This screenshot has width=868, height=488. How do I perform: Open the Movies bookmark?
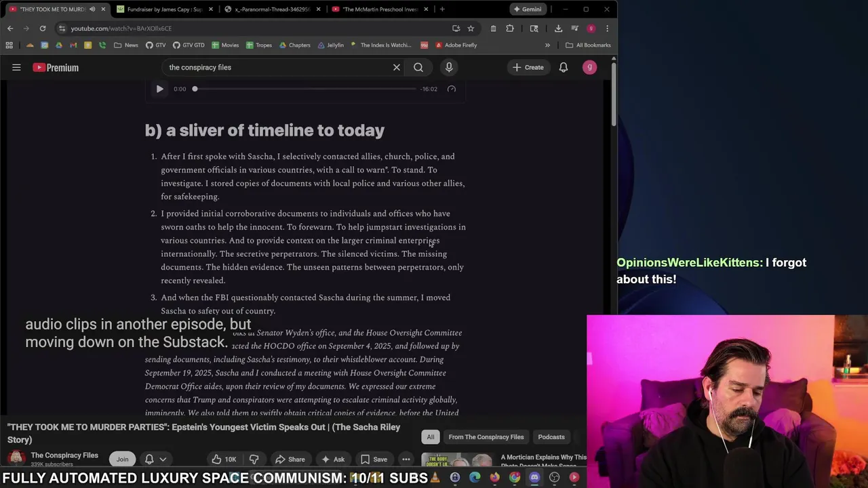(x=225, y=45)
